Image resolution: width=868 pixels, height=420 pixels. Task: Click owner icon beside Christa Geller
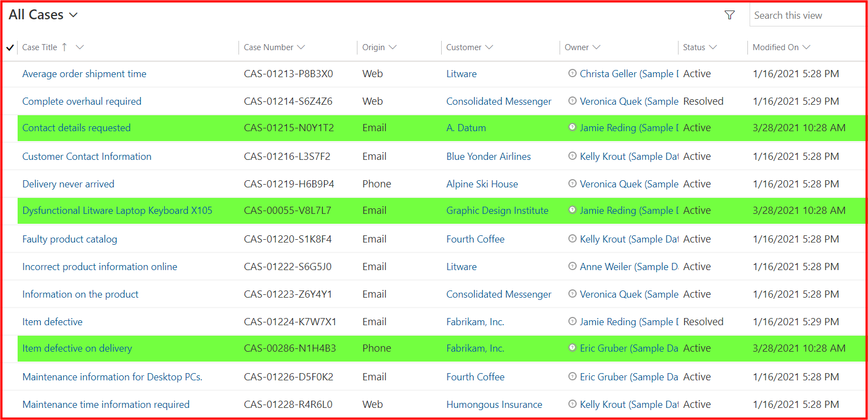[572, 73]
